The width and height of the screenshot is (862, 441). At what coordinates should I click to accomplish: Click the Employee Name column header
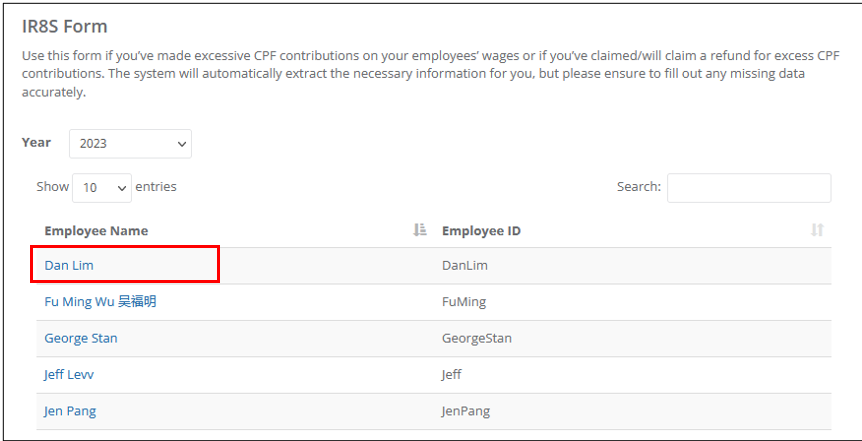pyautogui.click(x=96, y=231)
